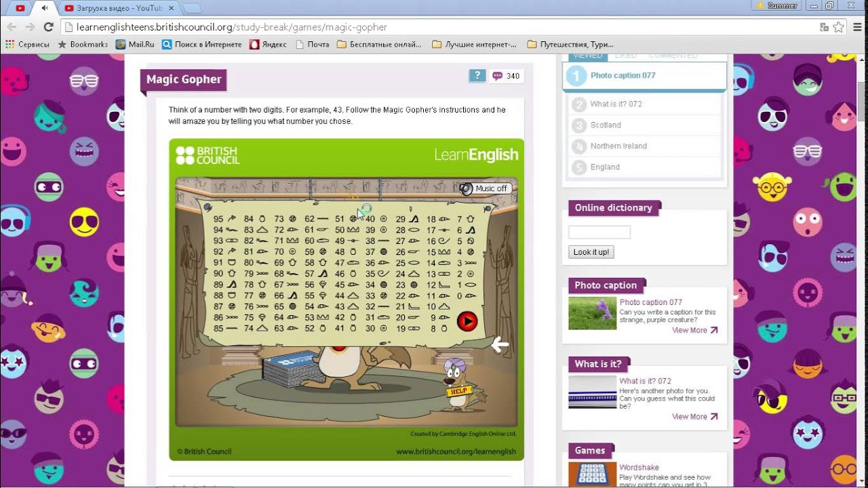Click the page vertical scrollbar
Viewport: 868px width, 488px height.
tap(863, 102)
